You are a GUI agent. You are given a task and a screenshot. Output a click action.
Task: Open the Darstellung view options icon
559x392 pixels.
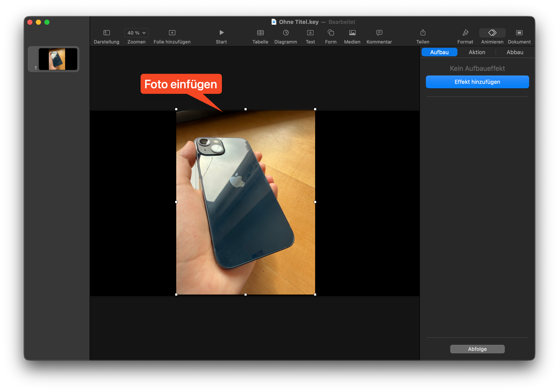tap(106, 33)
